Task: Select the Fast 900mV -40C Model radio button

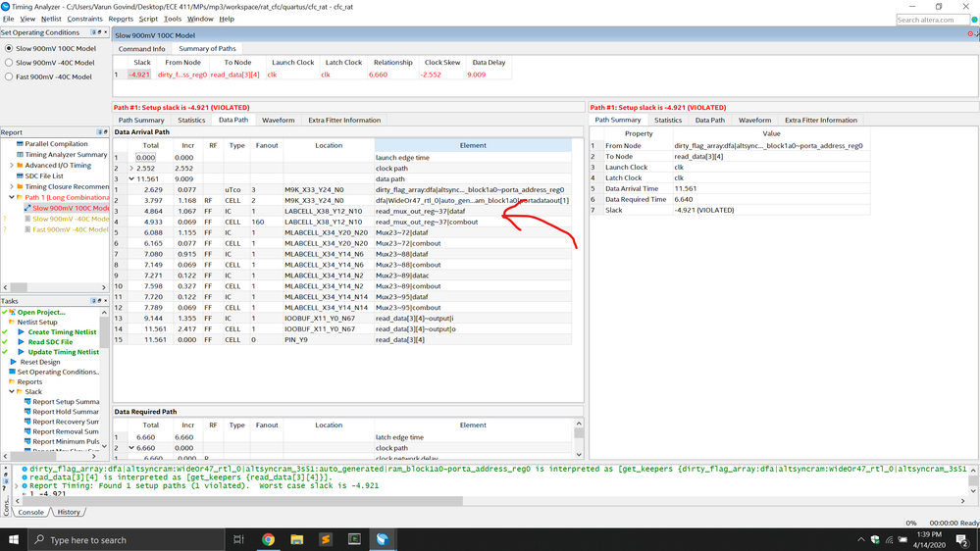Action: click(9, 76)
